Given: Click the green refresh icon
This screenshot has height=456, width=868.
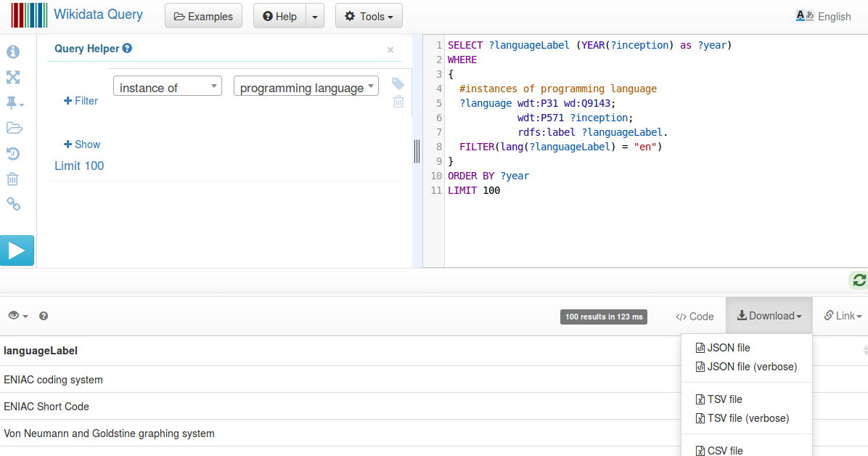Looking at the screenshot, I should click(x=859, y=280).
